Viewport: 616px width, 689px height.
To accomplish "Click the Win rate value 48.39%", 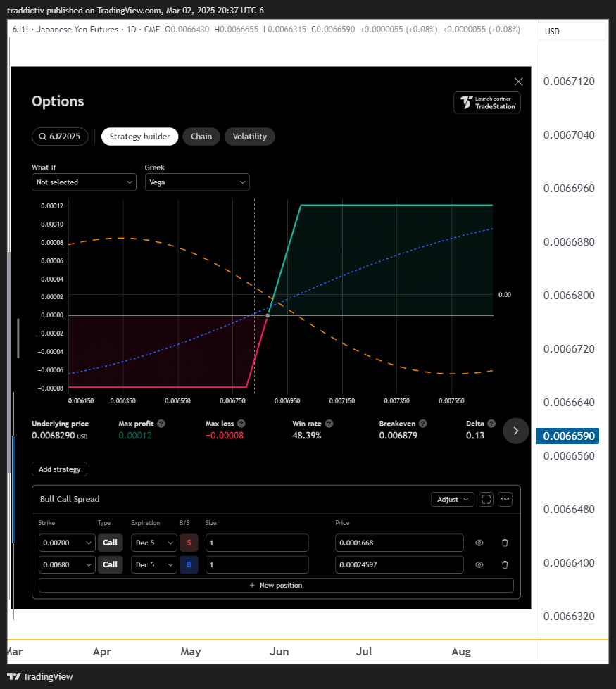I will coord(307,436).
